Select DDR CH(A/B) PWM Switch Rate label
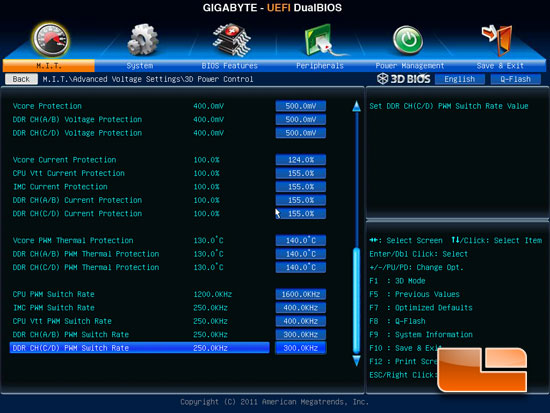The image size is (550, 413). pyautogui.click(x=71, y=334)
